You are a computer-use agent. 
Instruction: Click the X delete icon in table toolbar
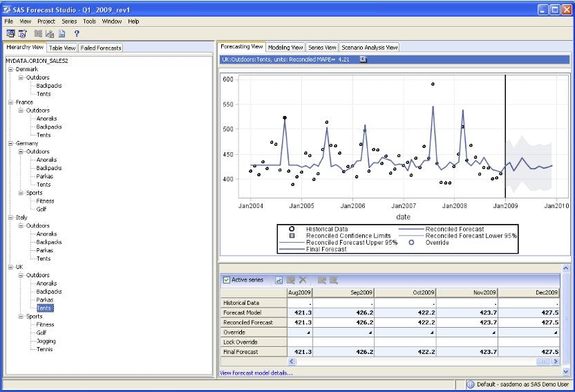coord(303,280)
